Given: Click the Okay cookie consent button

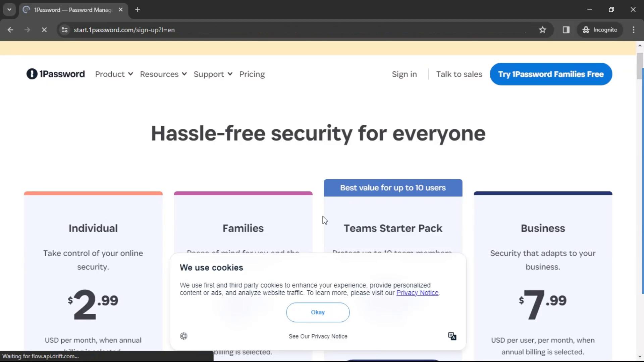Looking at the screenshot, I should [x=318, y=312].
